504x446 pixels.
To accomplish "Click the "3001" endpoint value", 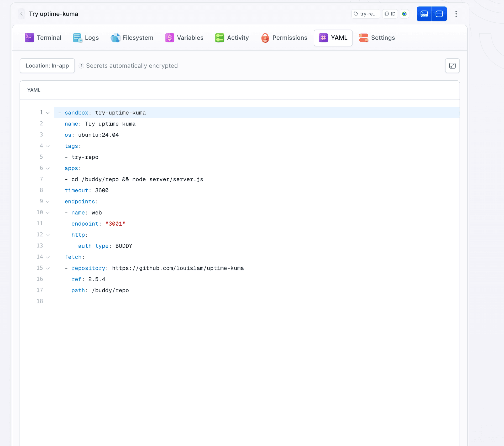I will 115,224.
